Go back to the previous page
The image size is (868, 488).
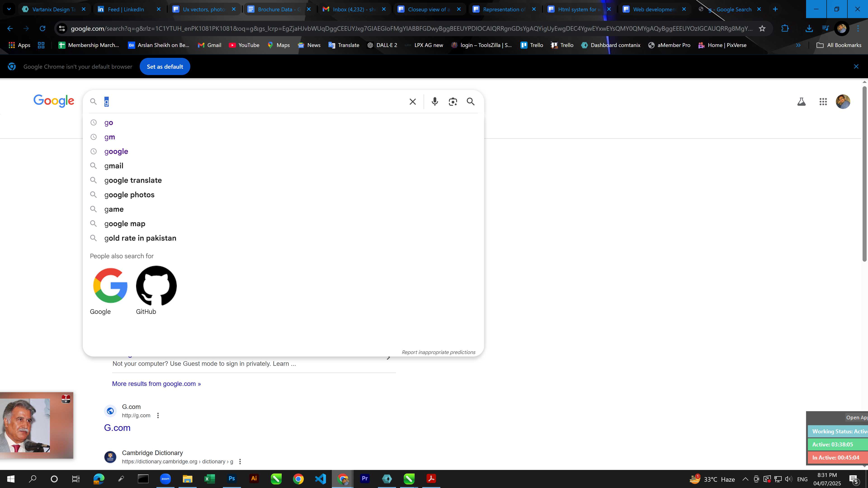point(10,29)
